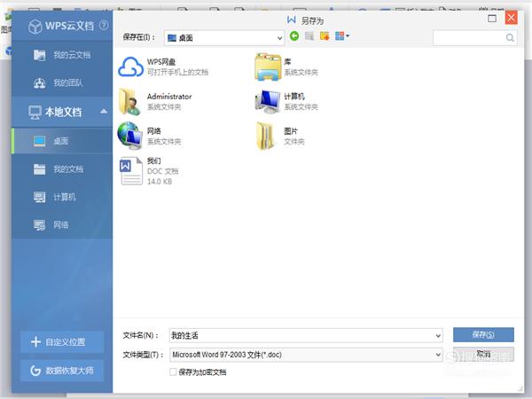
Task: Click the 桌面 monitor sidebar icon
Action: pyautogui.click(x=39, y=141)
